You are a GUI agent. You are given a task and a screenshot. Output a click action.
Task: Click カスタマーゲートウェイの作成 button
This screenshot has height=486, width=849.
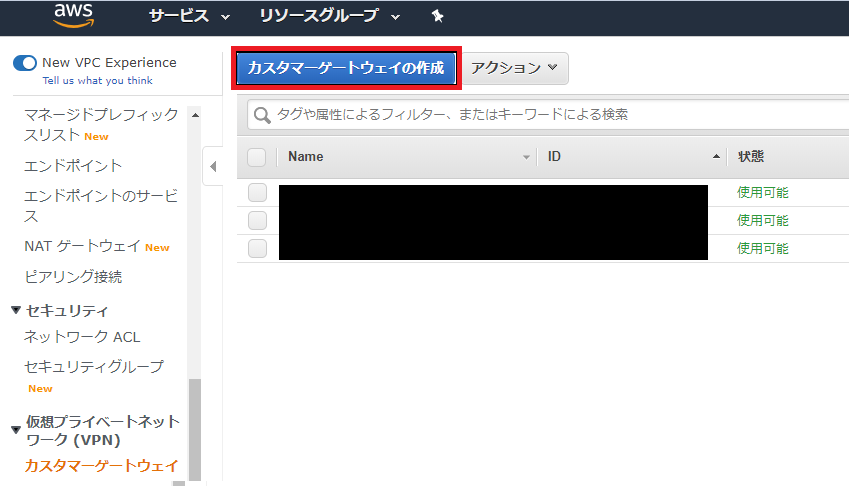coord(346,68)
